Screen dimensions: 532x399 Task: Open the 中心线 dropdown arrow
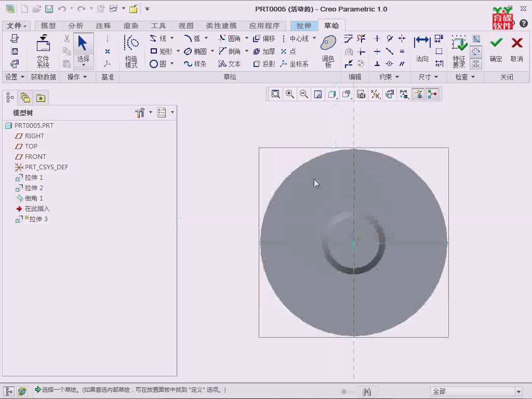(x=314, y=38)
